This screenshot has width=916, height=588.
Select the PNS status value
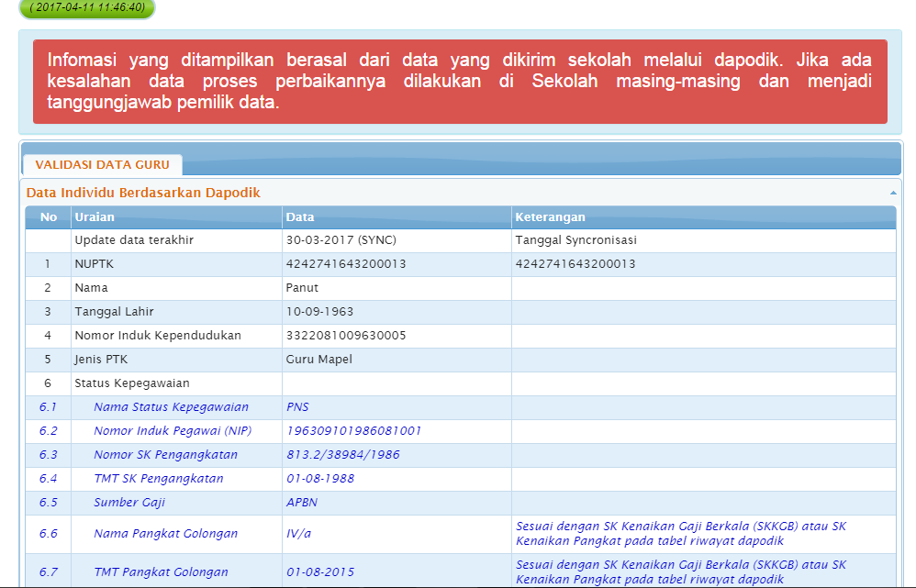(297, 407)
